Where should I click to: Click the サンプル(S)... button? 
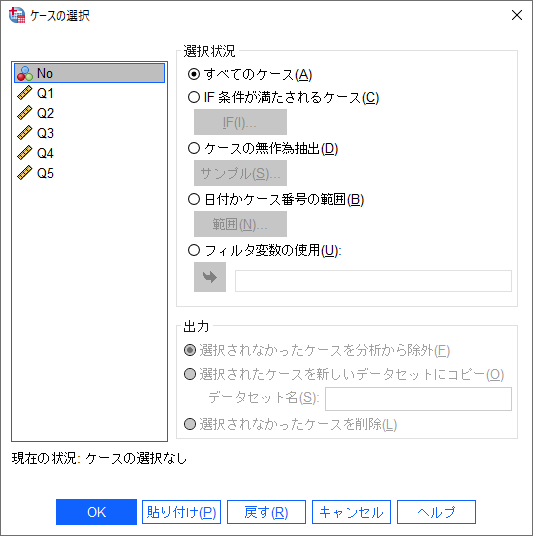[240, 173]
